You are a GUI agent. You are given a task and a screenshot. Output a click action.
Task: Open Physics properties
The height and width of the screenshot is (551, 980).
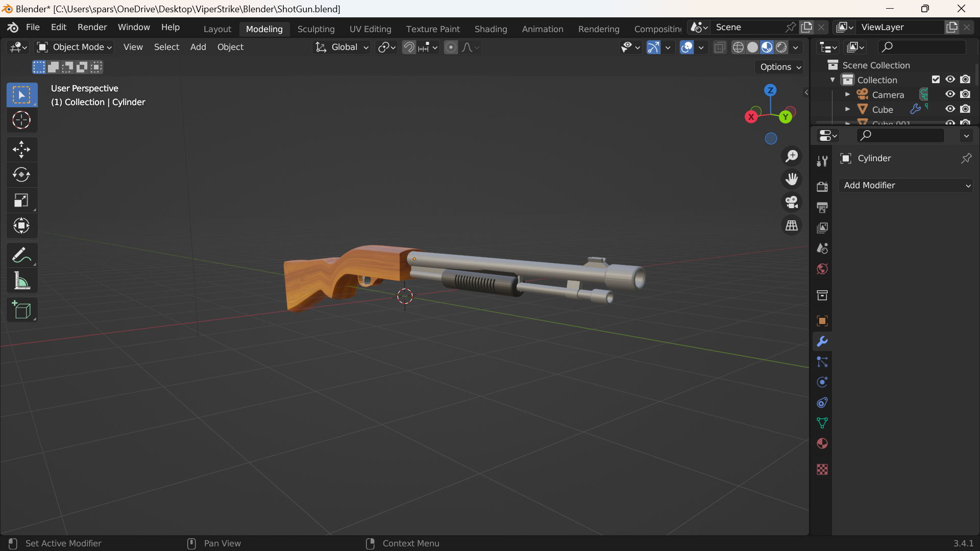point(822,382)
